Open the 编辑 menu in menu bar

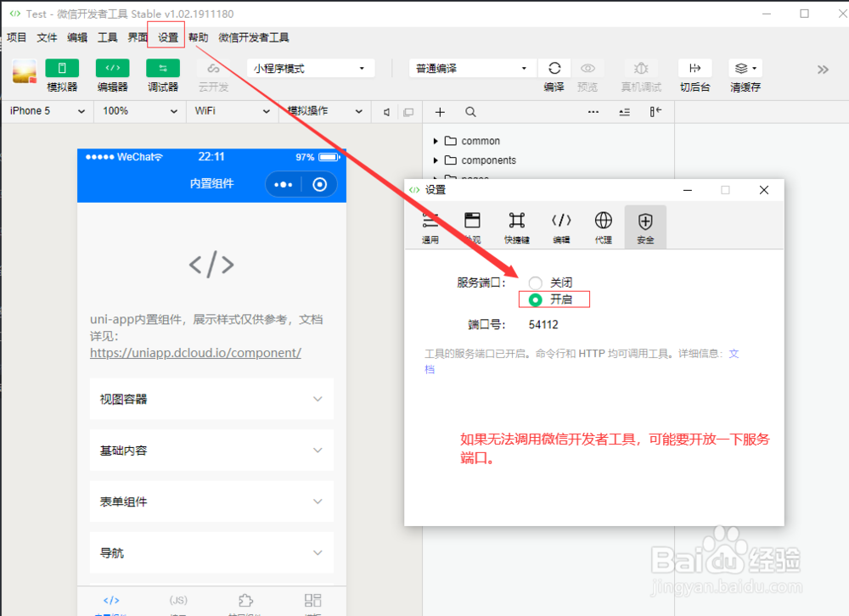(x=77, y=37)
